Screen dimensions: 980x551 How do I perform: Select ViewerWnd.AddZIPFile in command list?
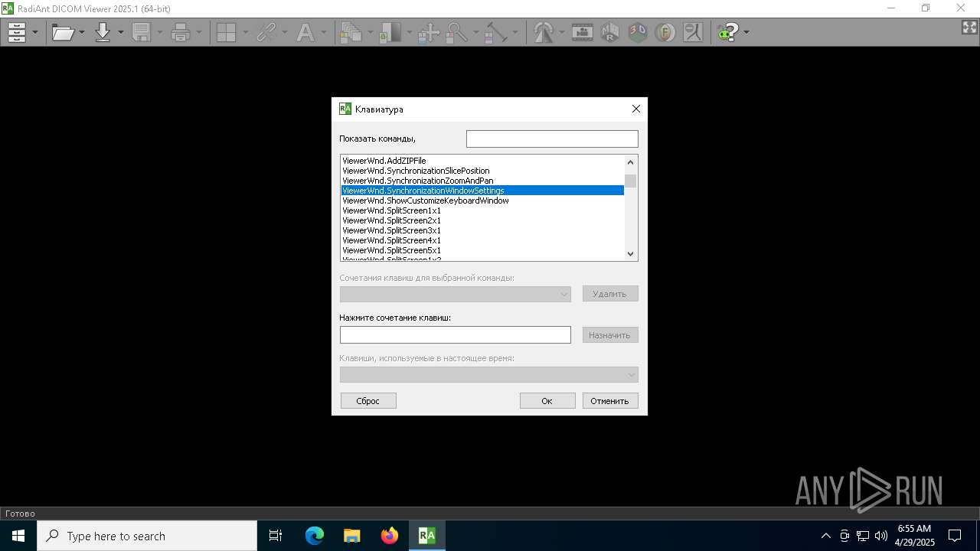(482, 161)
